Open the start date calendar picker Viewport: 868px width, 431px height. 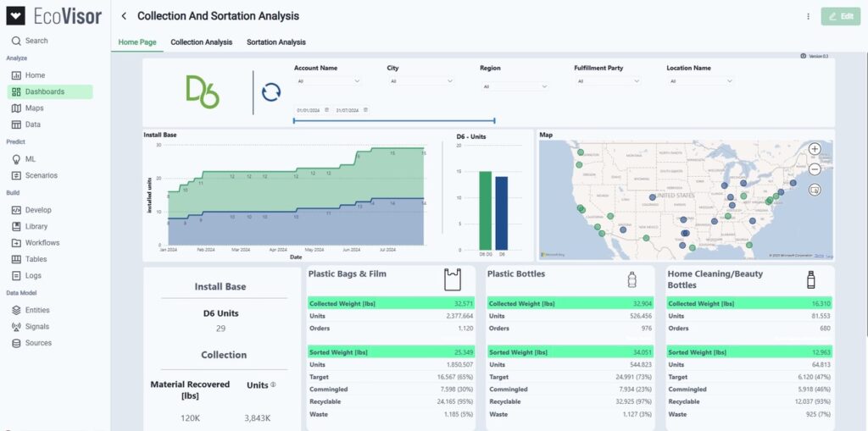326,110
